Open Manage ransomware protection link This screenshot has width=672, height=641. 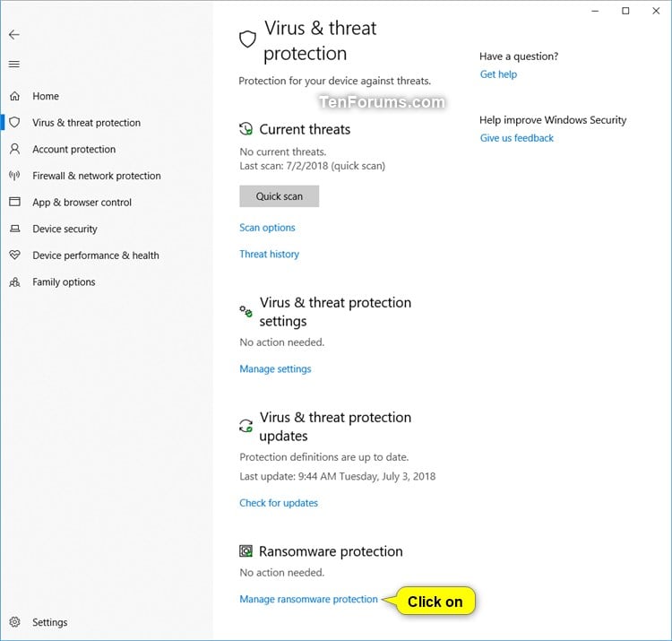pyautogui.click(x=308, y=600)
